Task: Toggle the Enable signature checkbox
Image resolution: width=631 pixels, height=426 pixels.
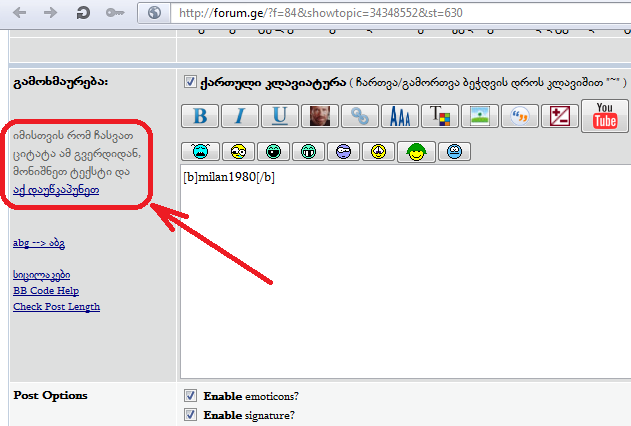Action: click(190, 414)
